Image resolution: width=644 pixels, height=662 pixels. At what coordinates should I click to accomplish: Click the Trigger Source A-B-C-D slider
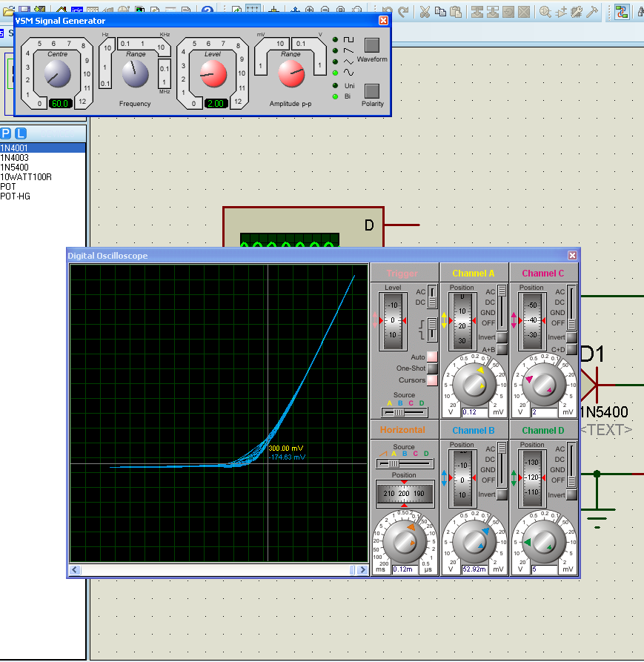click(405, 412)
